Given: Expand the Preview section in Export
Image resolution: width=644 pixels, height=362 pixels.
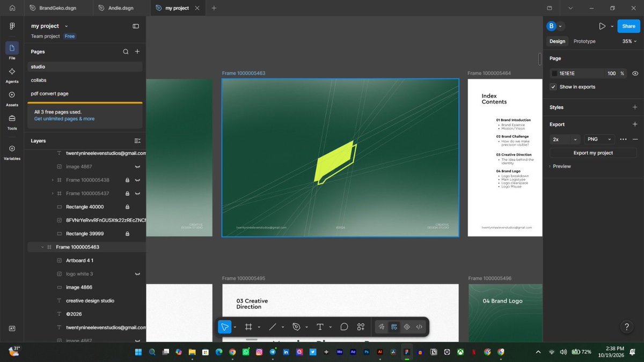Looking at the screenshot, I should click(560, 166).
